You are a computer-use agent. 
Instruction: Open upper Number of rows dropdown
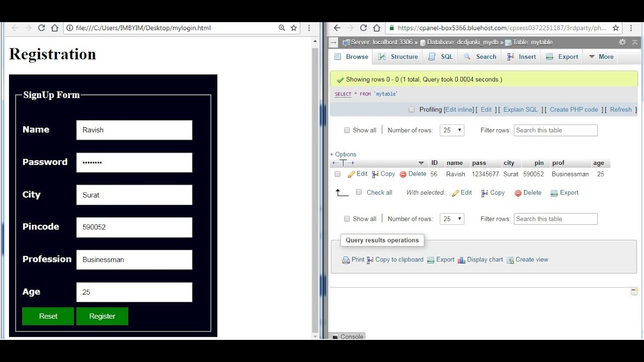452,130
